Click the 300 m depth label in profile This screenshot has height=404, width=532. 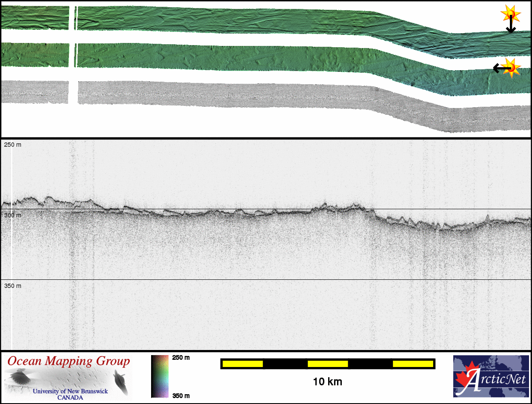(13, 216)
